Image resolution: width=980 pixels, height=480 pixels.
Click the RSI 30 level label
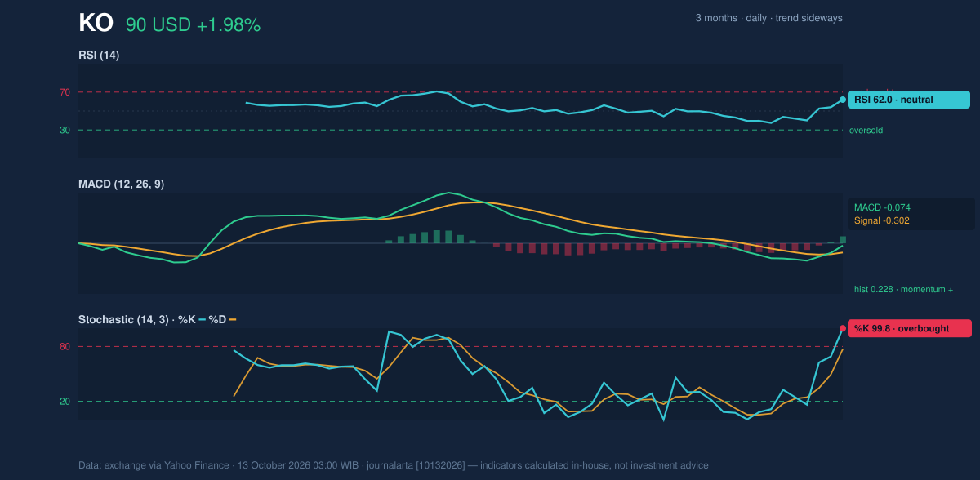(x=65, y=130)
